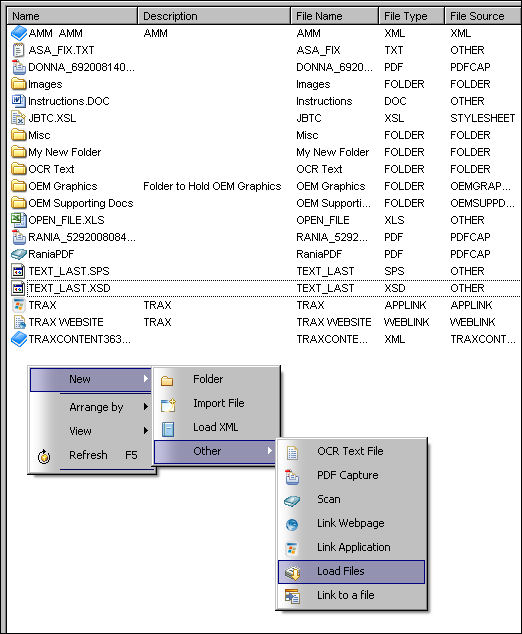Click the Import File icon in submenu
This screenshot has width=522, height=634.
[168, 404]
